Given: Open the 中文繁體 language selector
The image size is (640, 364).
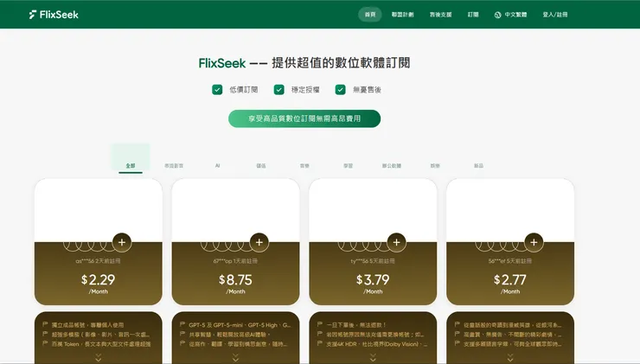Looking at the screenshot, I should click(x=510, y=15).
